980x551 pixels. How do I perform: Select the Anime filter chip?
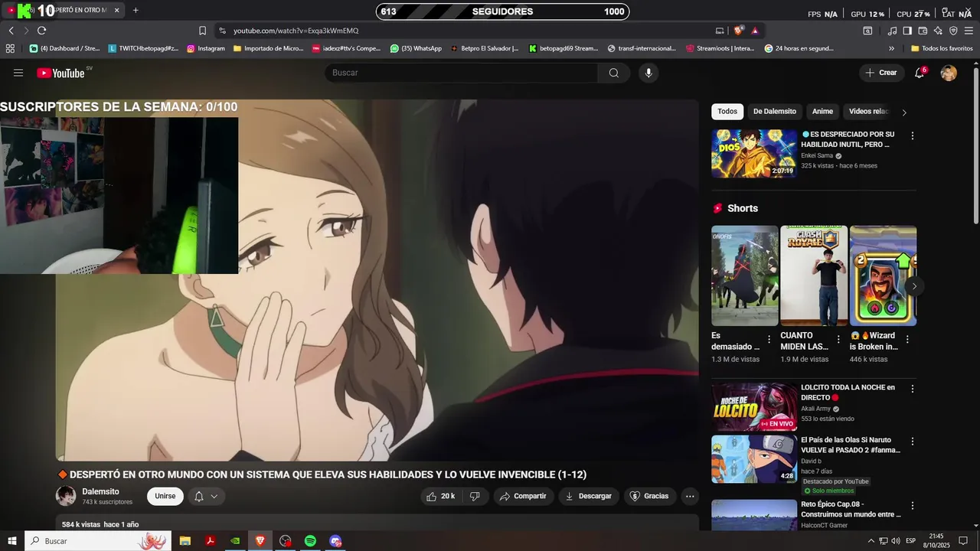[x=822, y=112]
